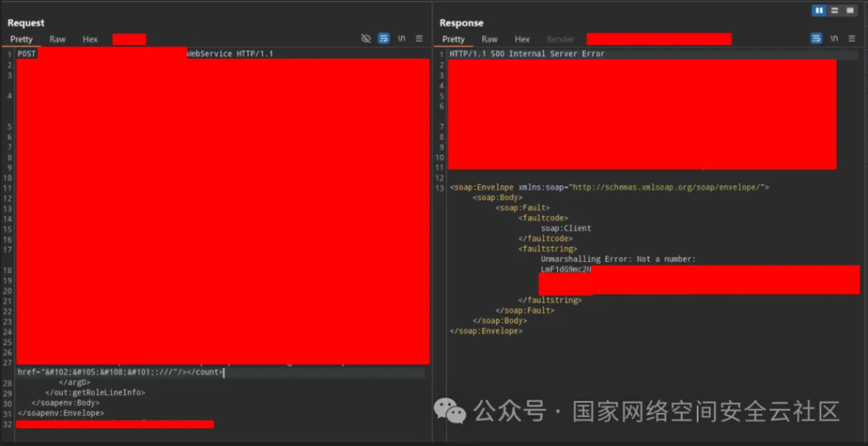Switch to Raw tab in Request panel
Viewport: 868px width, 446px height.
pos(58,40)
